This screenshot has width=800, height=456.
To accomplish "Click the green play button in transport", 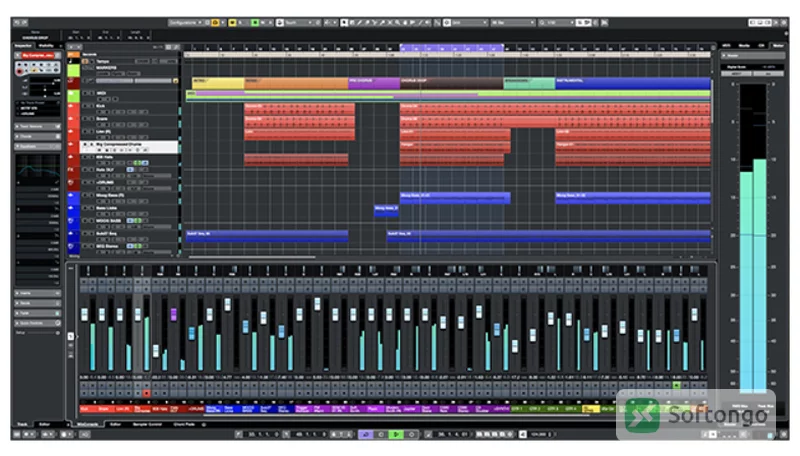I will tap(396, 435).
